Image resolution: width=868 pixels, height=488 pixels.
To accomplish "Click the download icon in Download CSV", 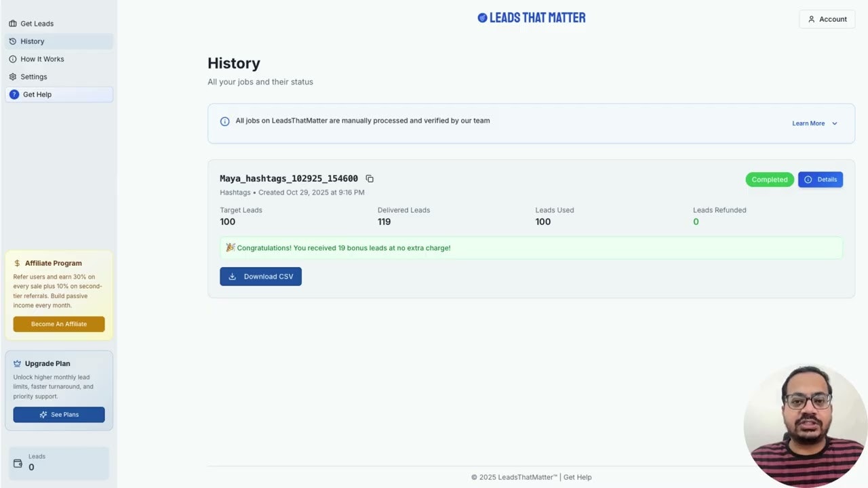I will point(233,277).
